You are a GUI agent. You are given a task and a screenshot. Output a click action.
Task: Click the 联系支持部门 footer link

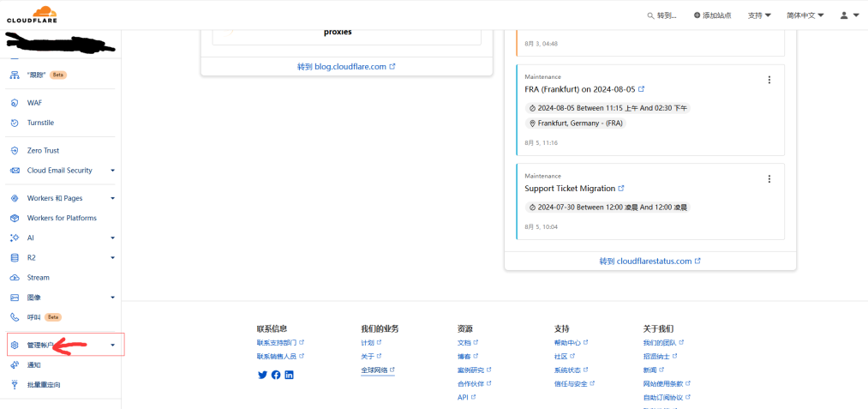click(281, 342)
